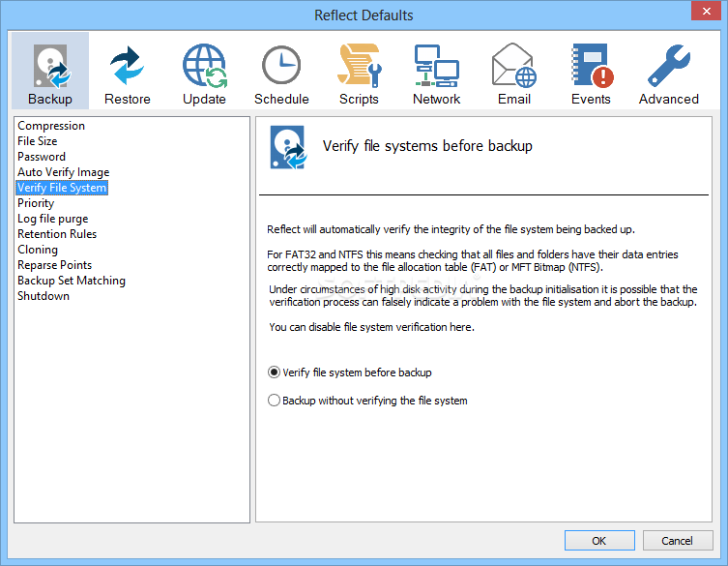
Task: Open the Email settings category
Action: point(514,71)
